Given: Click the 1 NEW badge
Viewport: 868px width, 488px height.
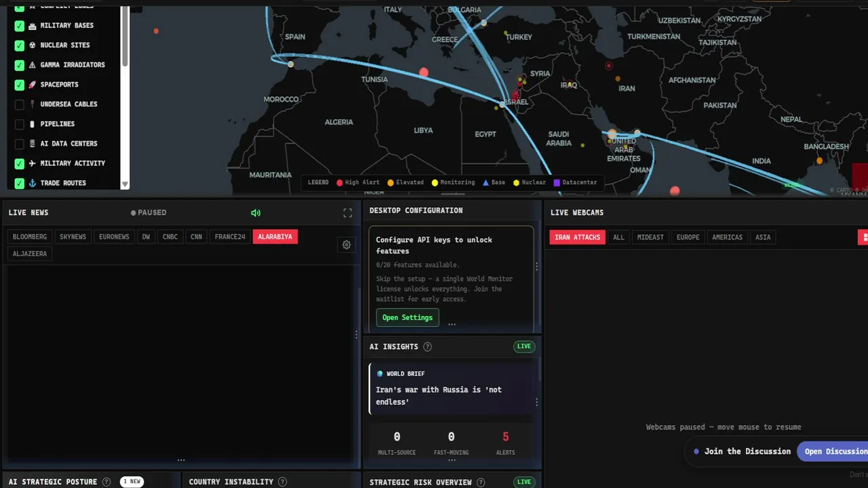Looking at the screenshot, I should pyautogui.click(x=132, y=482).
